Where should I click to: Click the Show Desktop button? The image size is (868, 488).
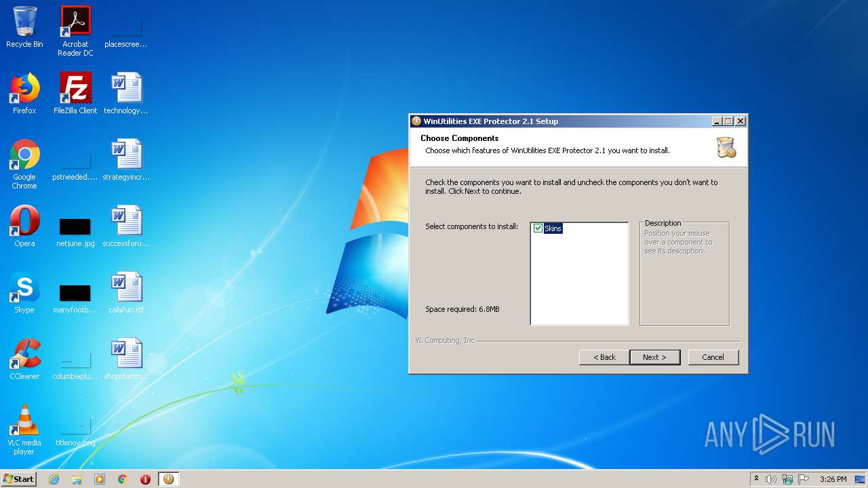[x=861, y=479]
